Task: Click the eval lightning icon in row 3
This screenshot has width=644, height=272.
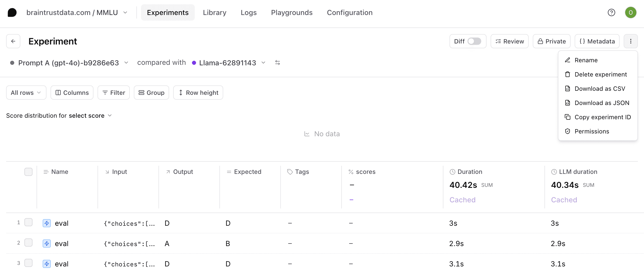Action: point(47,264)
